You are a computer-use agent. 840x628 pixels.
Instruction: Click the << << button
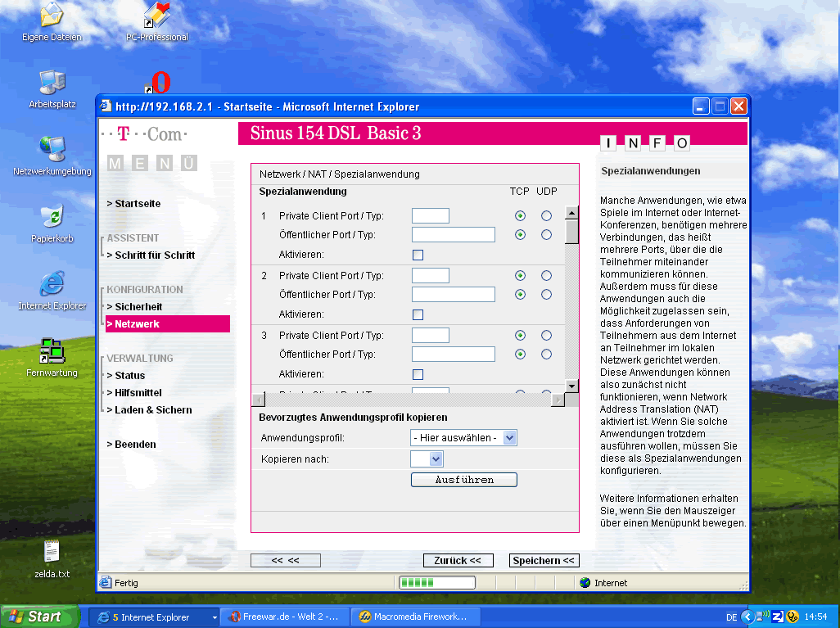[x=286, y=561]
